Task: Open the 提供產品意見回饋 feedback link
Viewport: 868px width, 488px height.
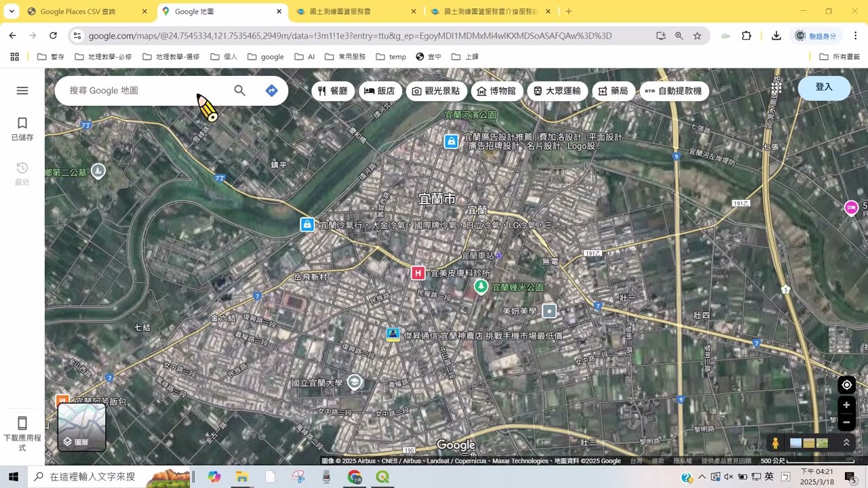Action: 726,461
